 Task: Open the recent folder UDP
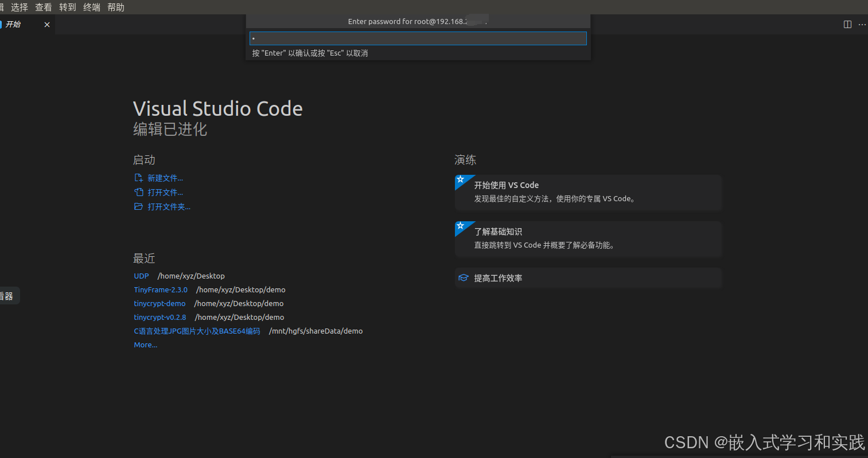coord(141,276)
